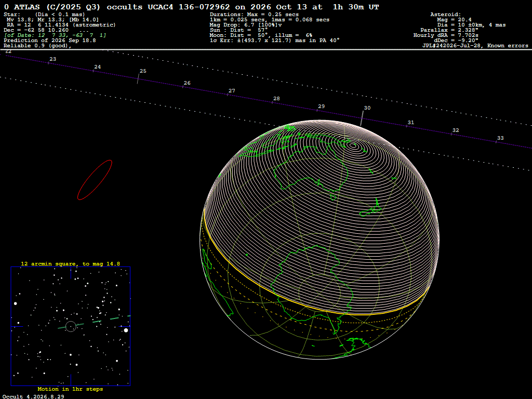
Task: Click the 'Motion in 1hr steps' label
Action: click(70, 389)
